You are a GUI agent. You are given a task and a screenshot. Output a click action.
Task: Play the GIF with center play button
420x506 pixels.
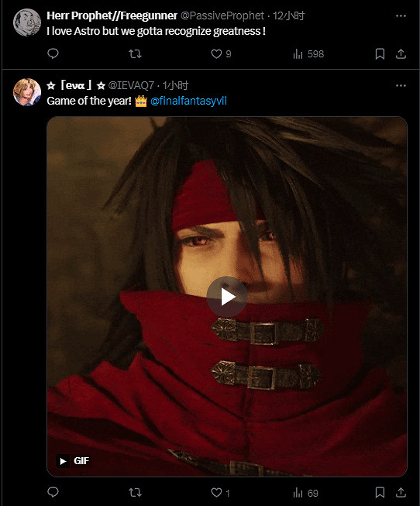tap(227, 297)
